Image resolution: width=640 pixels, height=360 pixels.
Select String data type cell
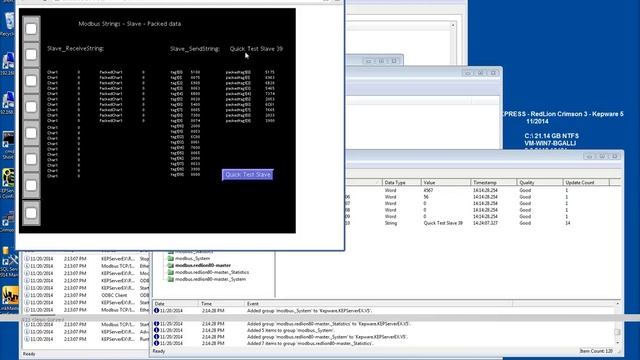point(391,223)
